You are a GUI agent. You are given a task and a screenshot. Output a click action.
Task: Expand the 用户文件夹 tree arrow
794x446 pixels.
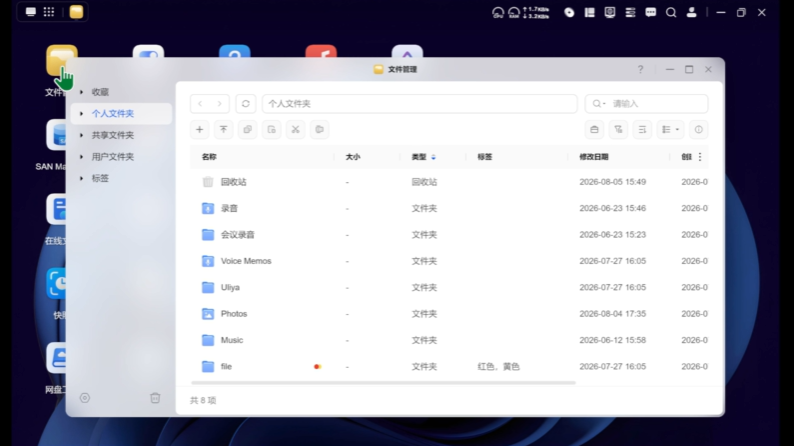(x=82, y=157)
